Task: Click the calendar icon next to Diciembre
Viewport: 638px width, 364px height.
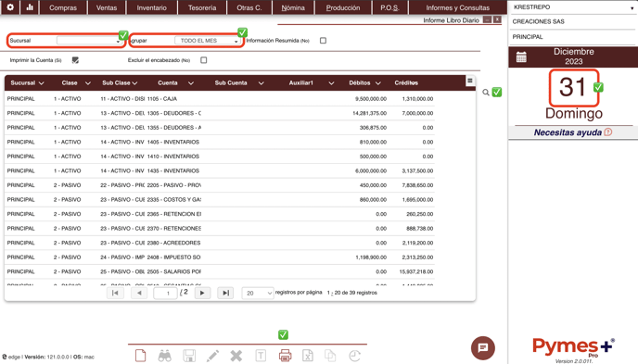Action: (521, 56)
